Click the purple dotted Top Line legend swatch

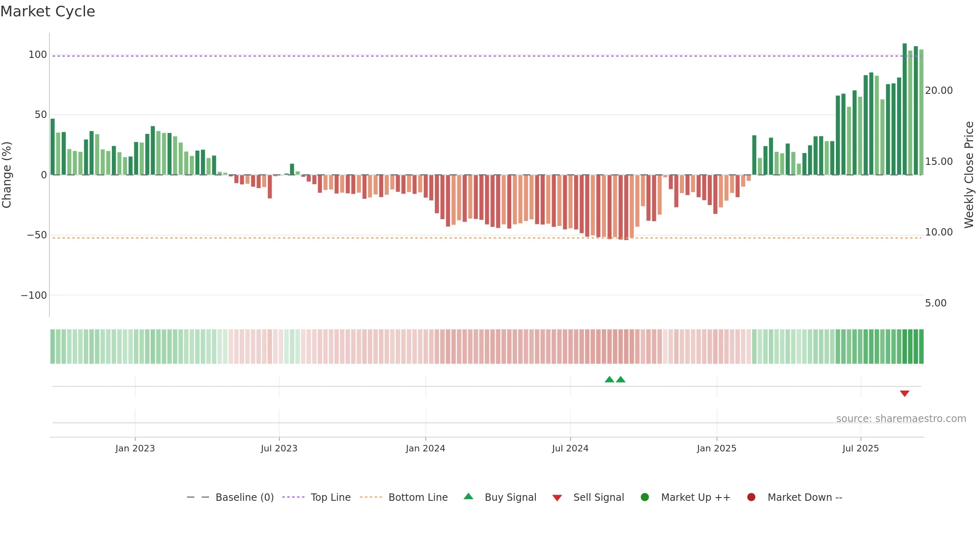tap(293, 497)
